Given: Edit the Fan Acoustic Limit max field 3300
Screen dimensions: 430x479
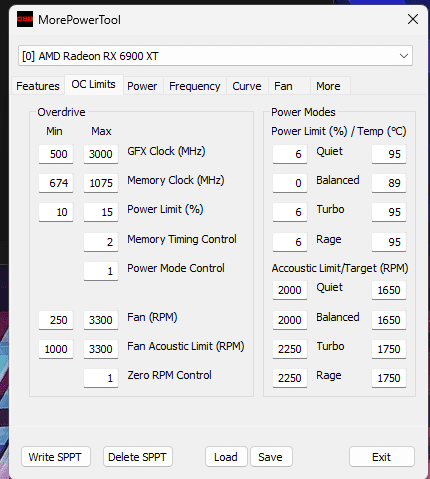Looking at the screenshot, I should (101, 349).
